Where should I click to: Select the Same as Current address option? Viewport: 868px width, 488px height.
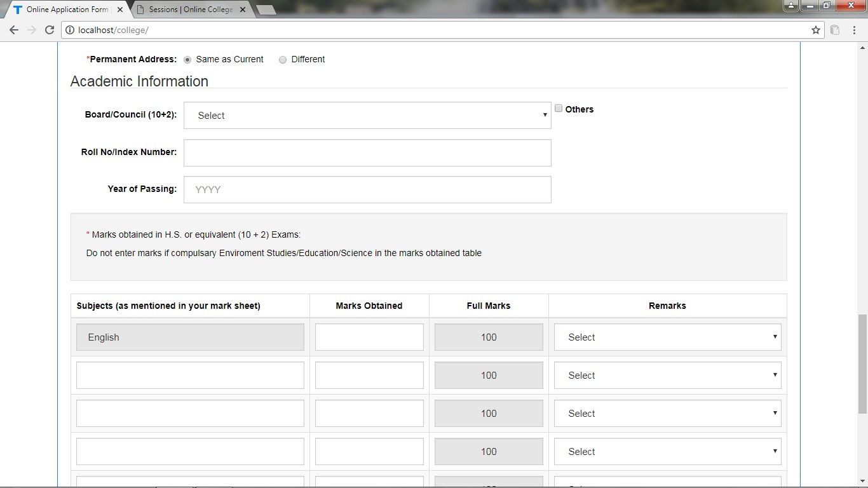coord(187,60)
